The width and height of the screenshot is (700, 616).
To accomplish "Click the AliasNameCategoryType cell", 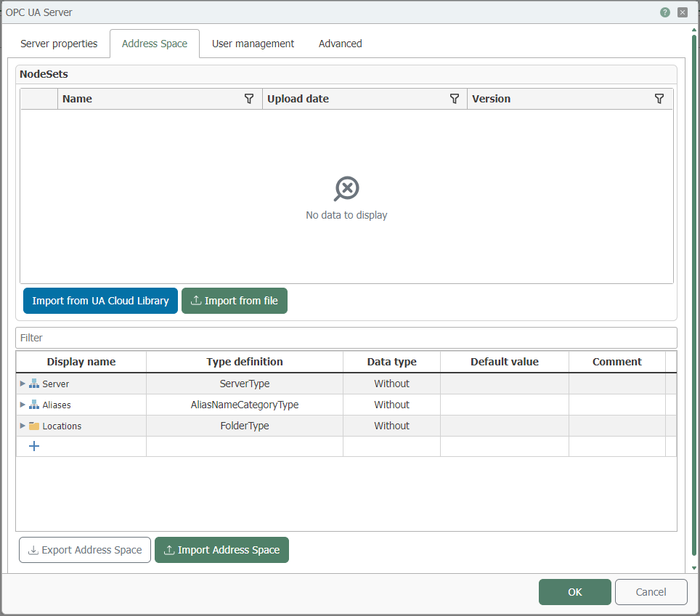I will (245, 405).
